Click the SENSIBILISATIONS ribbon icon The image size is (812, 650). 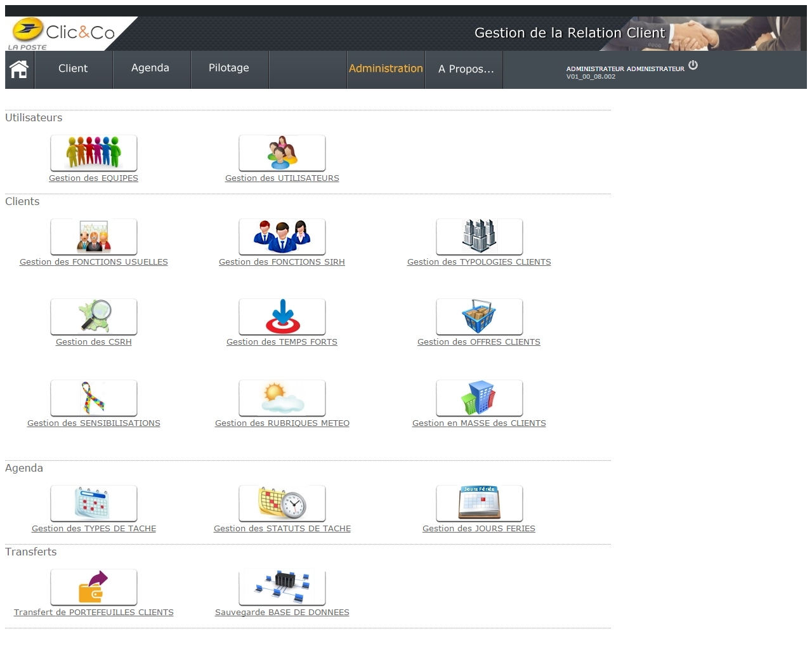tap(93, 397)
